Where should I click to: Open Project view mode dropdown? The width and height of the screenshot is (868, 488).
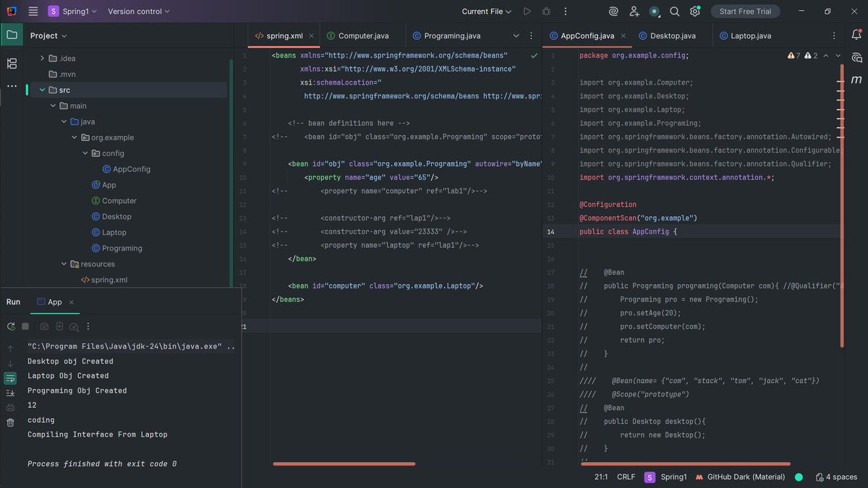(x=48, y=35)
